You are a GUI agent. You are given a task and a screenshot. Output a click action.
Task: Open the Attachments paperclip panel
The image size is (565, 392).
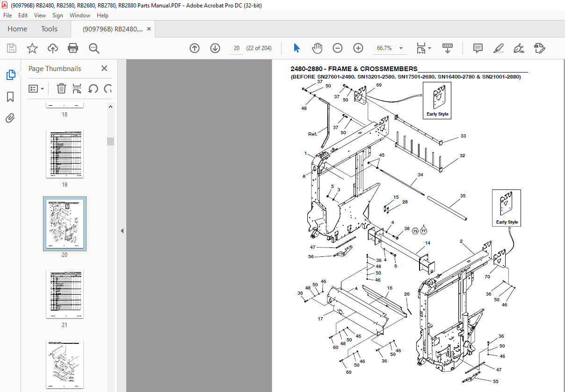10,118
